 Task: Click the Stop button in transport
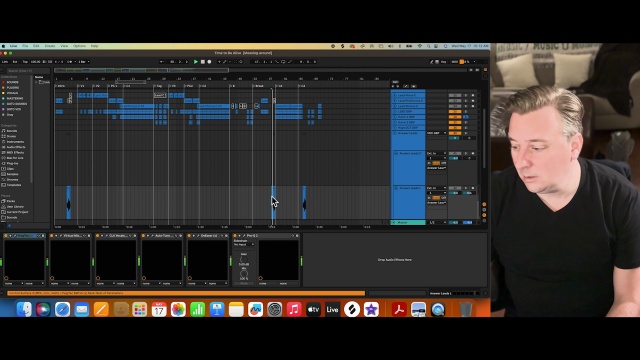(x=202, y=62)
